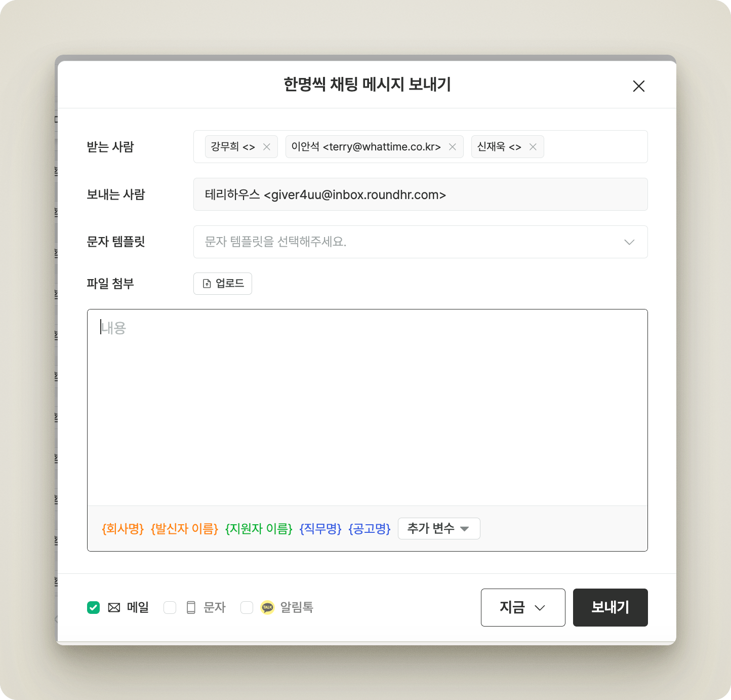Open the 지금 send time dropdown
The width and height of the screenshot is (731, 700).
tap(522, 607)
